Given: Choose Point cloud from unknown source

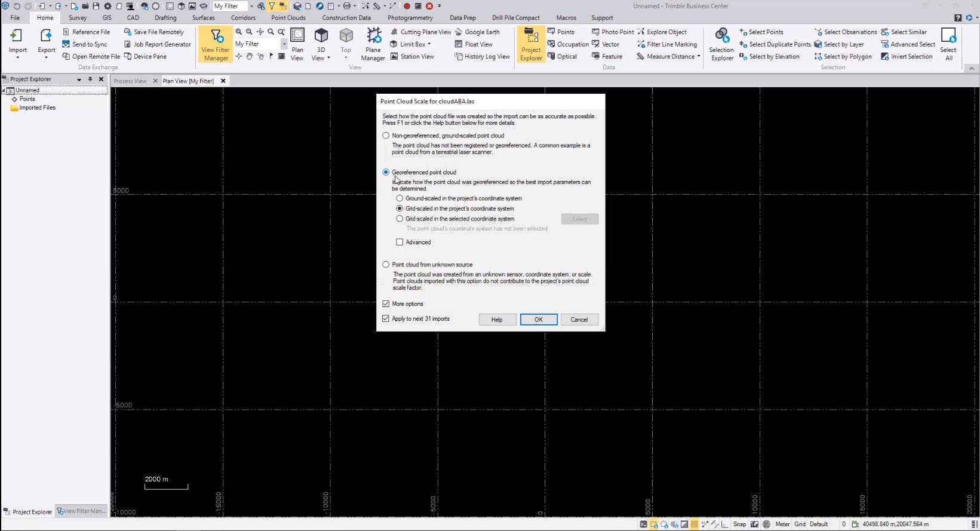Looking at the screenshot, I should 386,265.
